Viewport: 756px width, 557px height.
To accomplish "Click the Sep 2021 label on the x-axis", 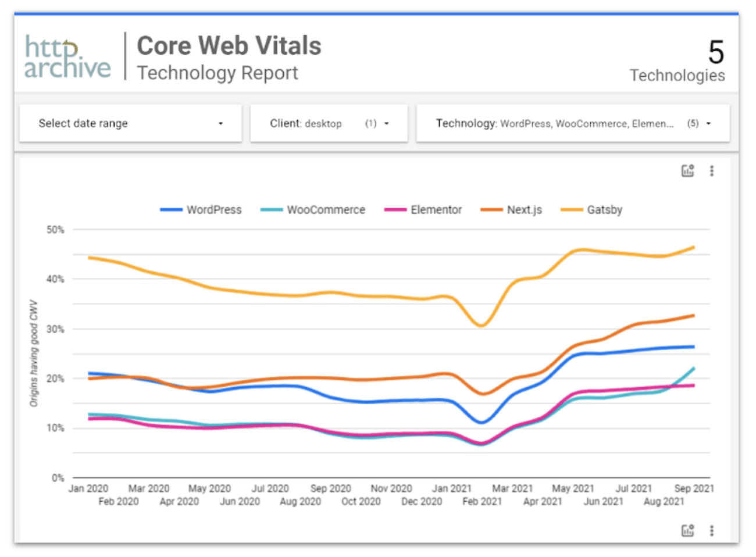I will coord(693,488).
